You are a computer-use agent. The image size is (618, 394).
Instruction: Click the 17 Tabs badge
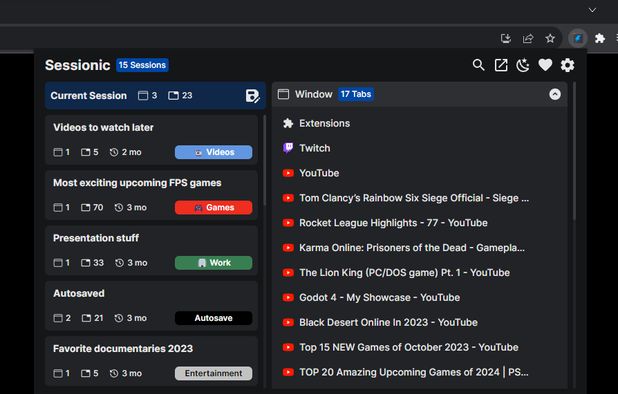[x=356, y=94]
